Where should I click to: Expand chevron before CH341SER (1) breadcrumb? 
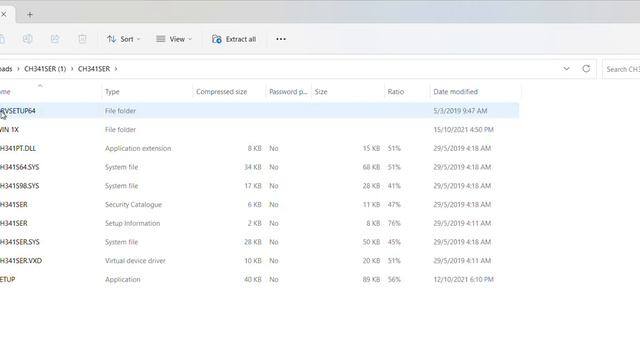tap(18, 69)
